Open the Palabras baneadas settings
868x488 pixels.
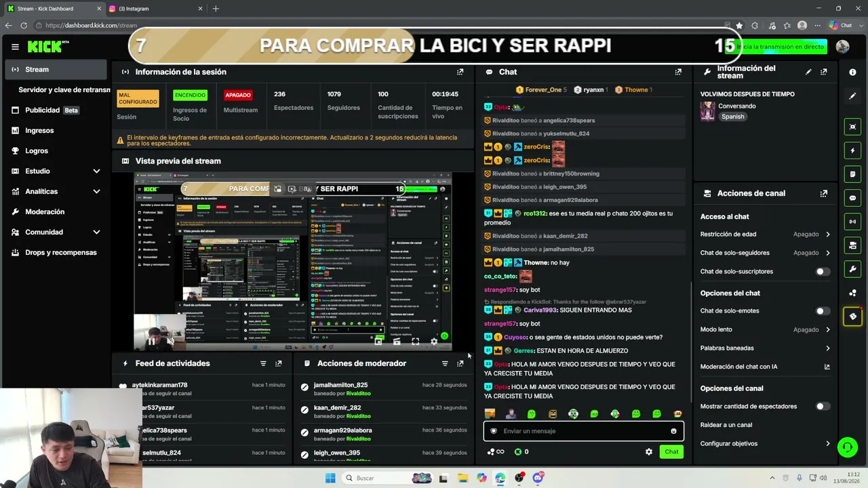[765, 348]
